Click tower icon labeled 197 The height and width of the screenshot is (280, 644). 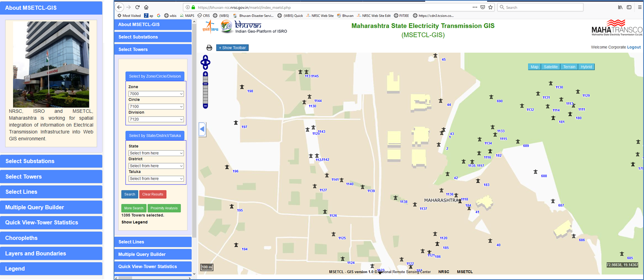click(x=236, y=123)
